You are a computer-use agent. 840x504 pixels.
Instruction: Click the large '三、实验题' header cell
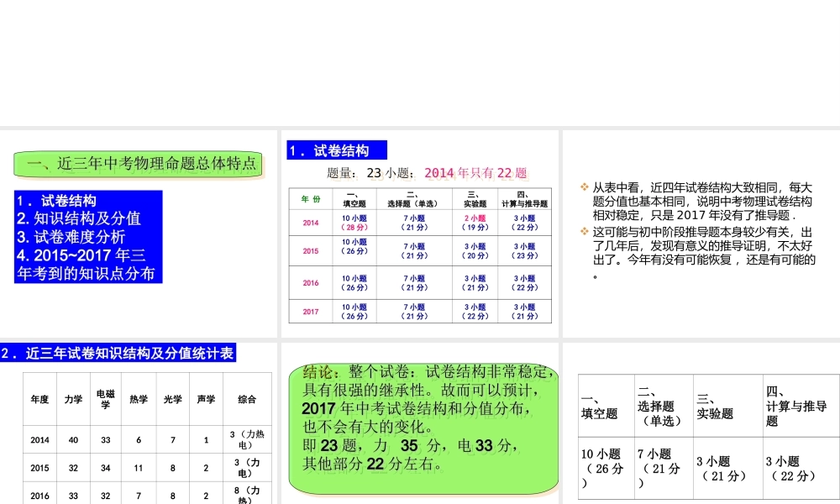point(728,406)
